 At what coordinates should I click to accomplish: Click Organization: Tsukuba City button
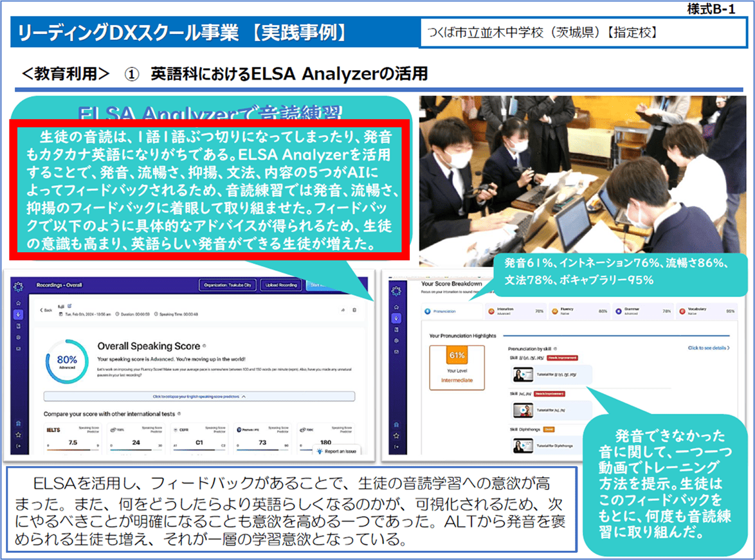[x=228, y=285]
